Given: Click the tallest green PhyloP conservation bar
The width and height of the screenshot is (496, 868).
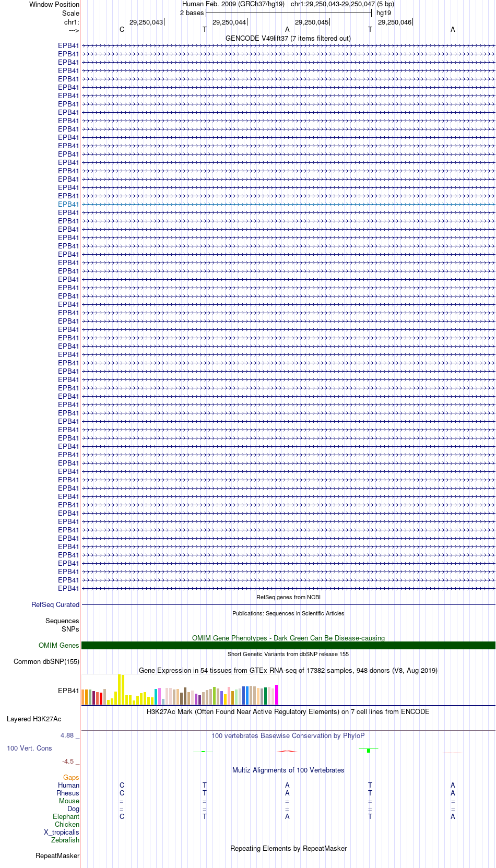Looking at the screenshot, I should pyautogui.click(x=369, y=750).
